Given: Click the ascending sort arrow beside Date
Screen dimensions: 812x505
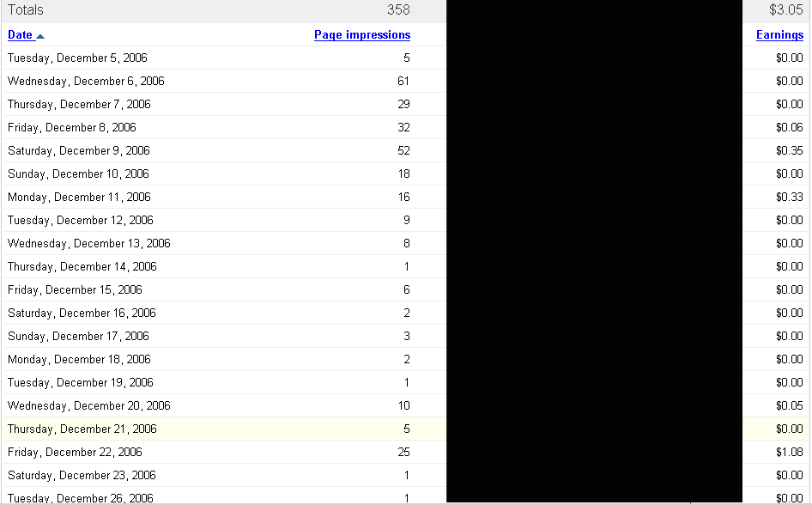Looking at the screenshot, I should (40, 36).
